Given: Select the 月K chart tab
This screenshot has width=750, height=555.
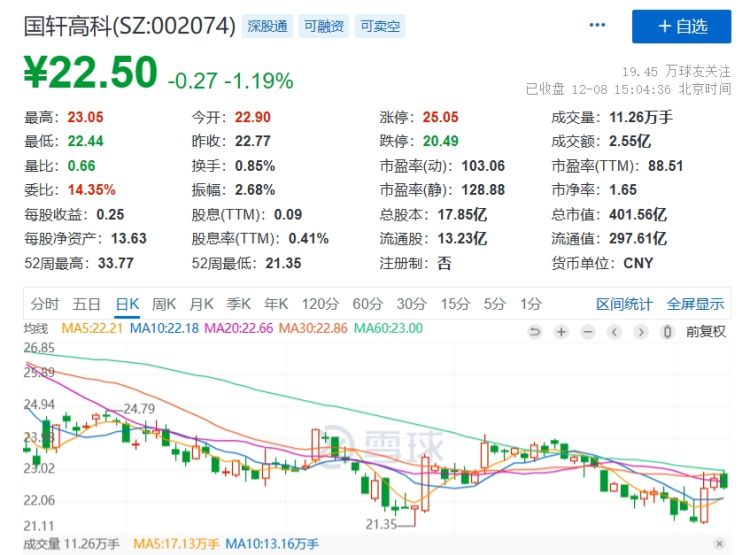Looking at the screenshot, I should click(201, 304).
